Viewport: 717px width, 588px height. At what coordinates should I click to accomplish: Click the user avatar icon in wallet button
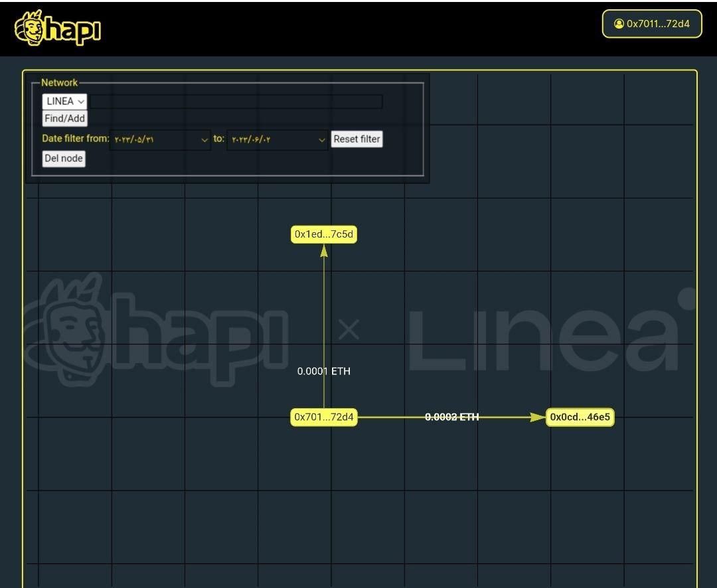[619, 24]
